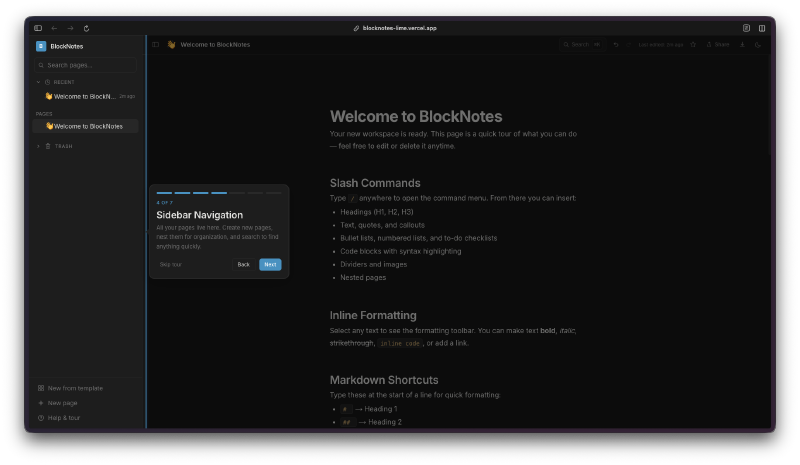Advance the tour with Next
The image size is (800, 465).
tap(270, 264)
